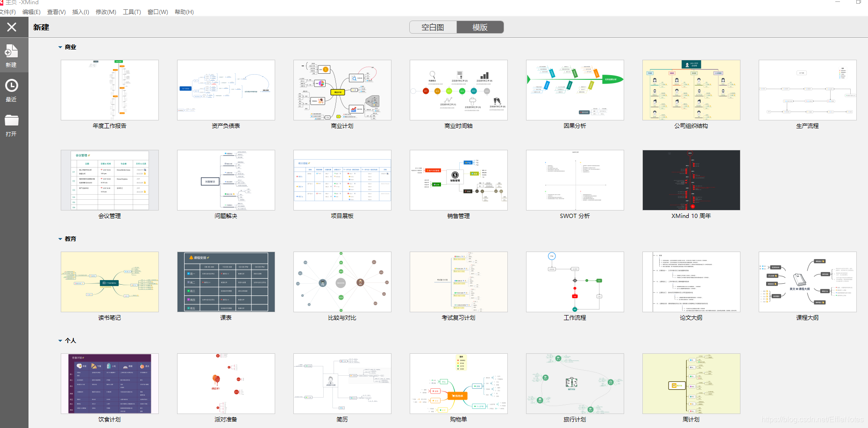Select the XMind 10 周年 dark template
Viewport: 868px width, 428px height.
click(691, 180)
